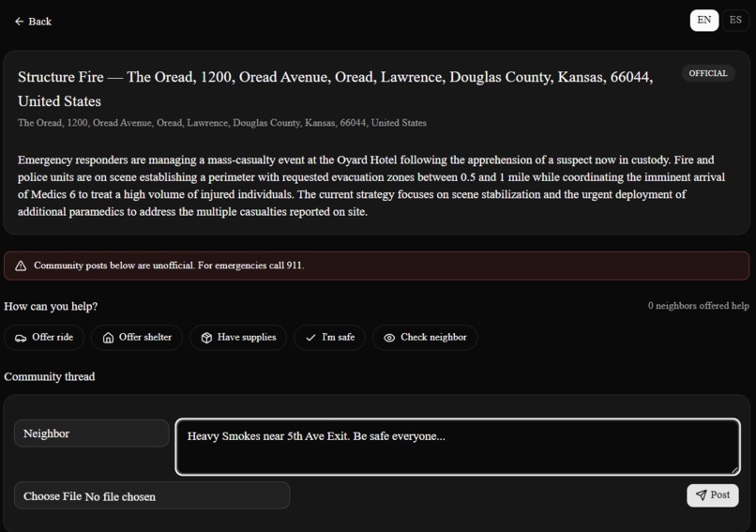Focus the Neighbor name input field
The height and width of the screenshot is (532, 756).
click(x=92, y=433)
